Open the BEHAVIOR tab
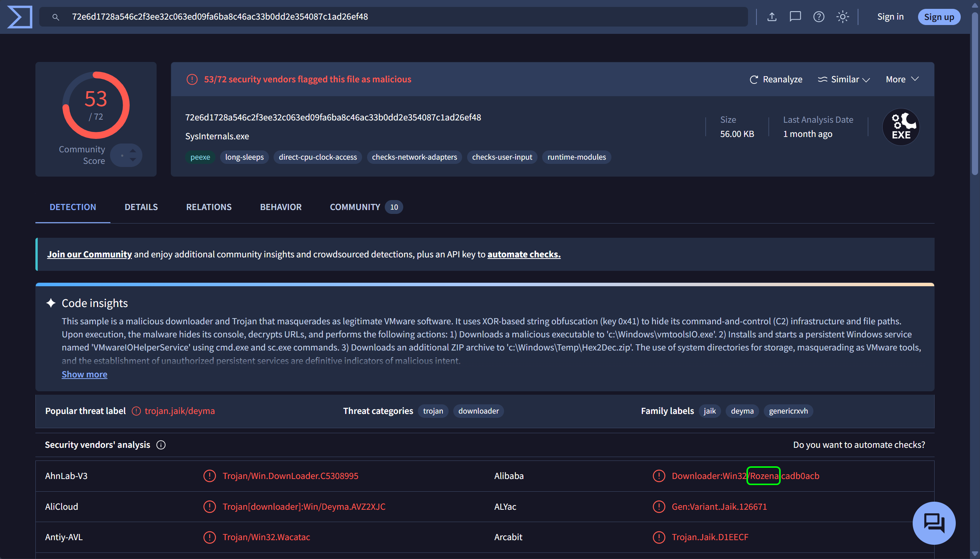Viewport: 980px width, 559px height. [x=281, y=207]
